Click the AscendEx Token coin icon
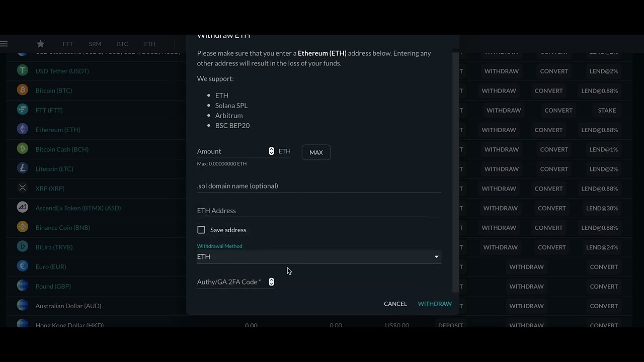Image resolution: width=644 pixels, height=362 pixels. pos(22,208)
